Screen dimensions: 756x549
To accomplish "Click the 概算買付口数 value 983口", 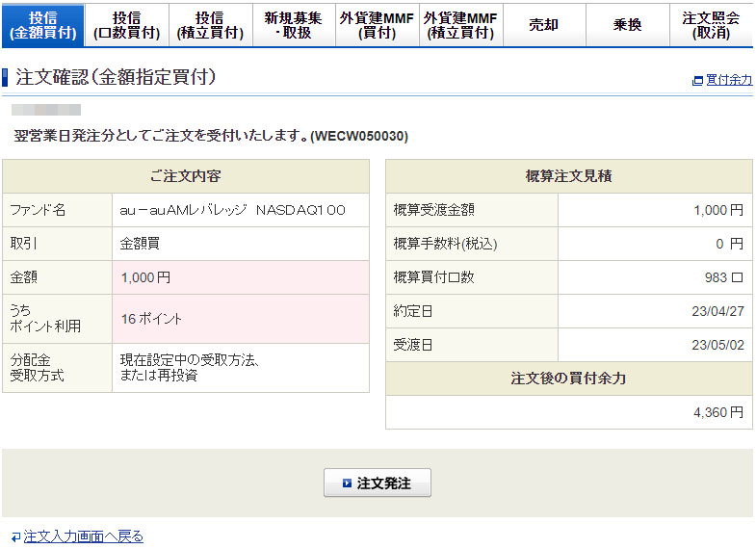I will [723, 277].
